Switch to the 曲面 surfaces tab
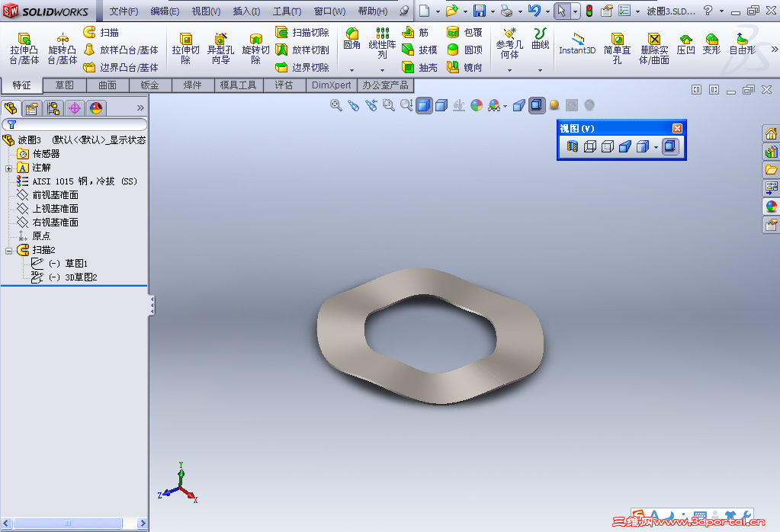Image resolution: width=780 pixels, height=532 pixels. point(107,85)
